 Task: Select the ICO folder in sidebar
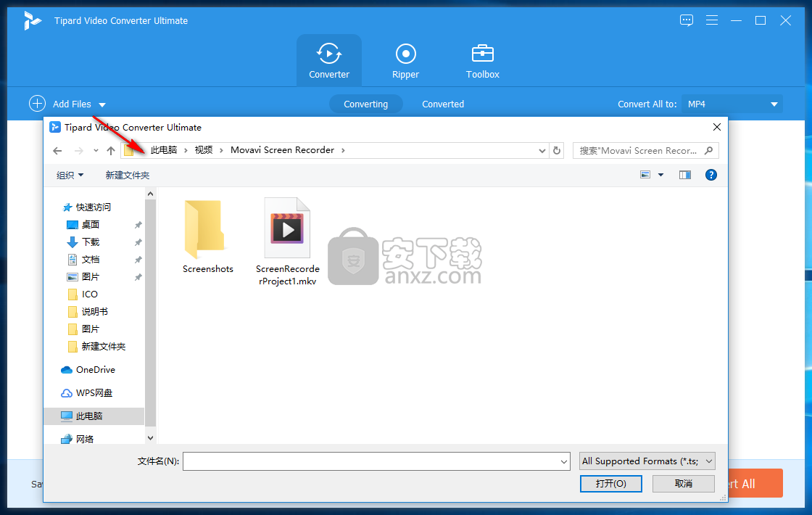pyautogui.click(x=83, y=294)
